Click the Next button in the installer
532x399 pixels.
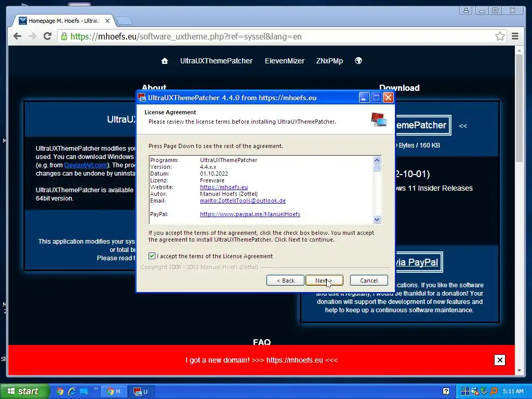[324, 280]
